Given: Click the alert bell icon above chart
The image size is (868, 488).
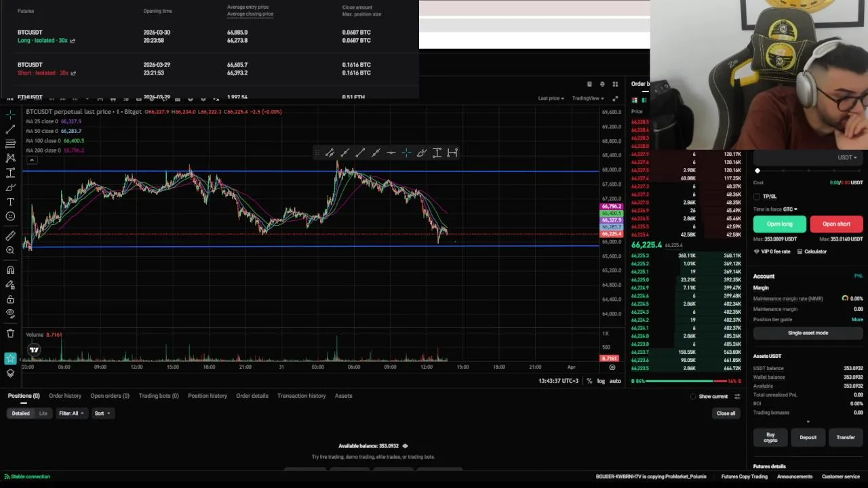Looking at the screenshot, I should click(602, 84).
